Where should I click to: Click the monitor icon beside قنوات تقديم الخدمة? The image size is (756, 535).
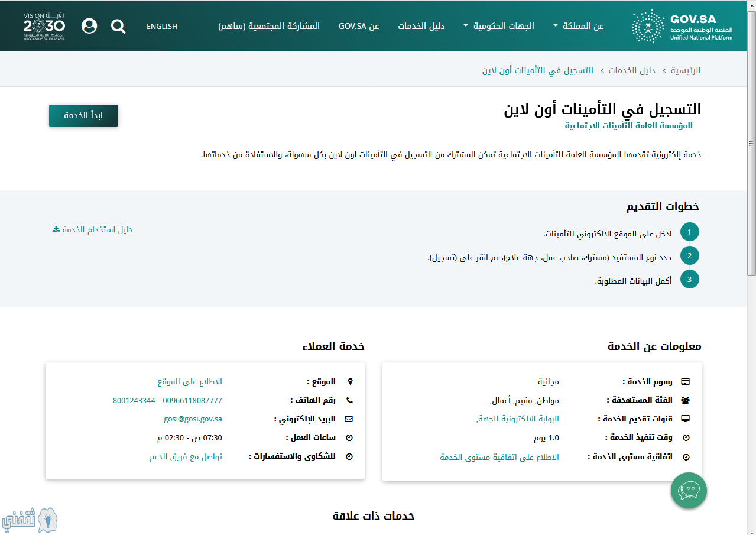point(686,419)
